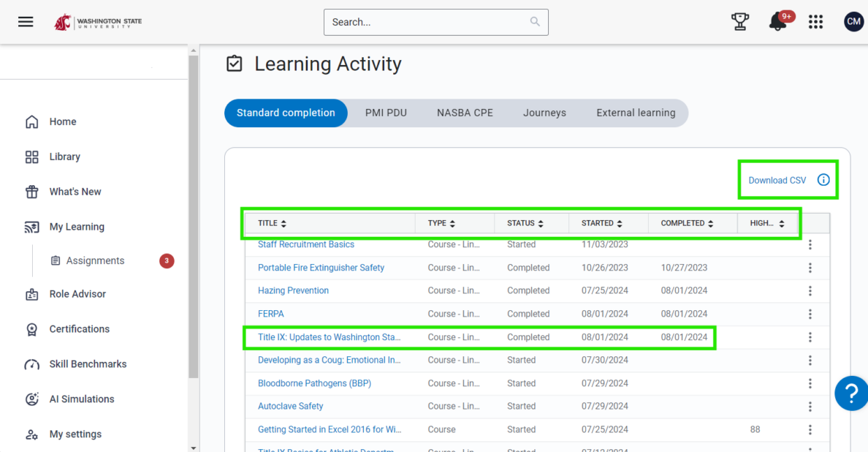Switch to the PMI PDU tab
The image size is (868, 452).
pyautogui.click(x=386, y=113)
